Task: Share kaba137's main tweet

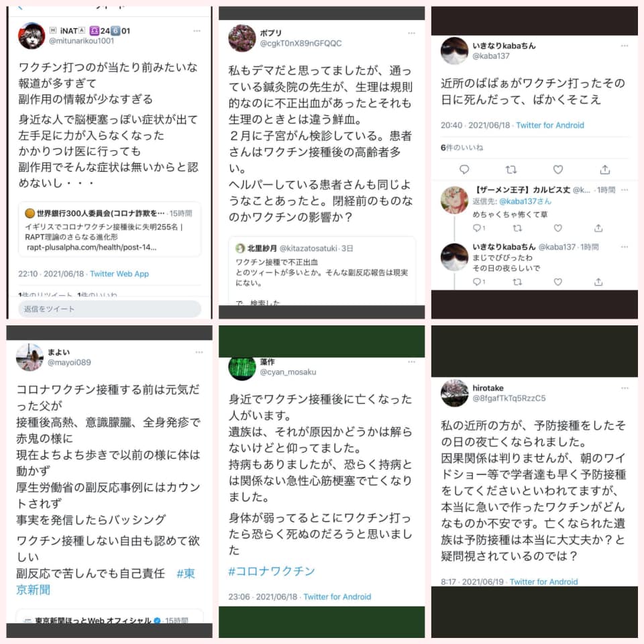Action: coord(604,169)
